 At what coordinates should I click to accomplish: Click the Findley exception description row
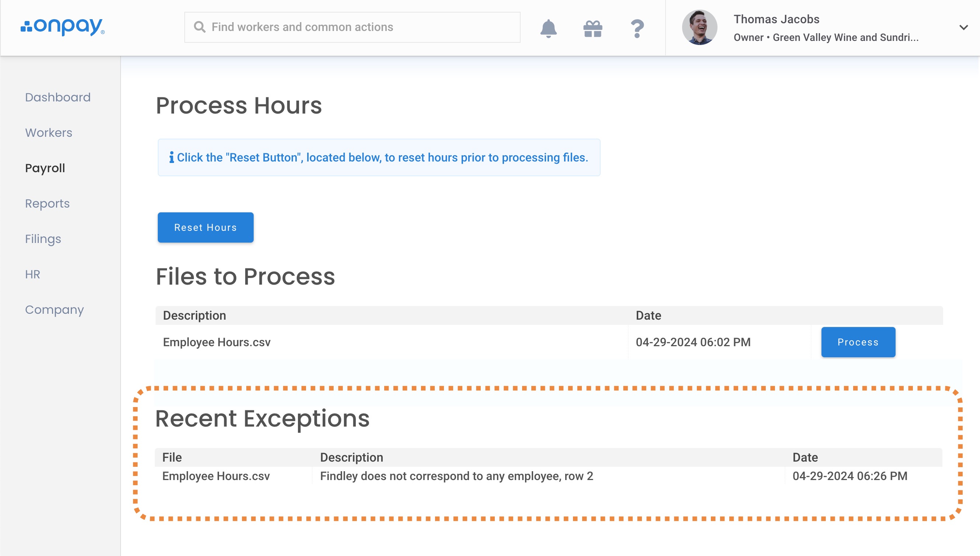(456, 476)
